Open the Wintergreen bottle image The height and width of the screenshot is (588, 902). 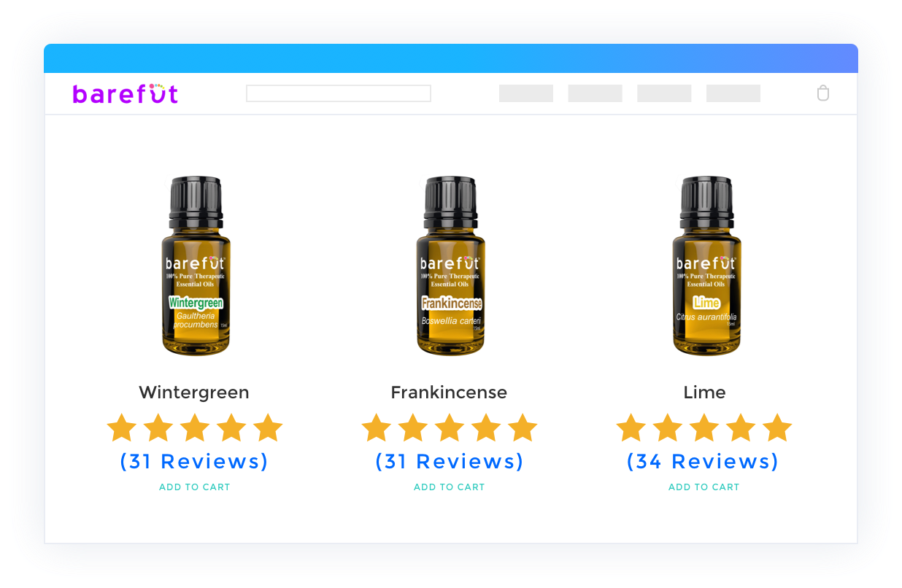coord(196,266)
